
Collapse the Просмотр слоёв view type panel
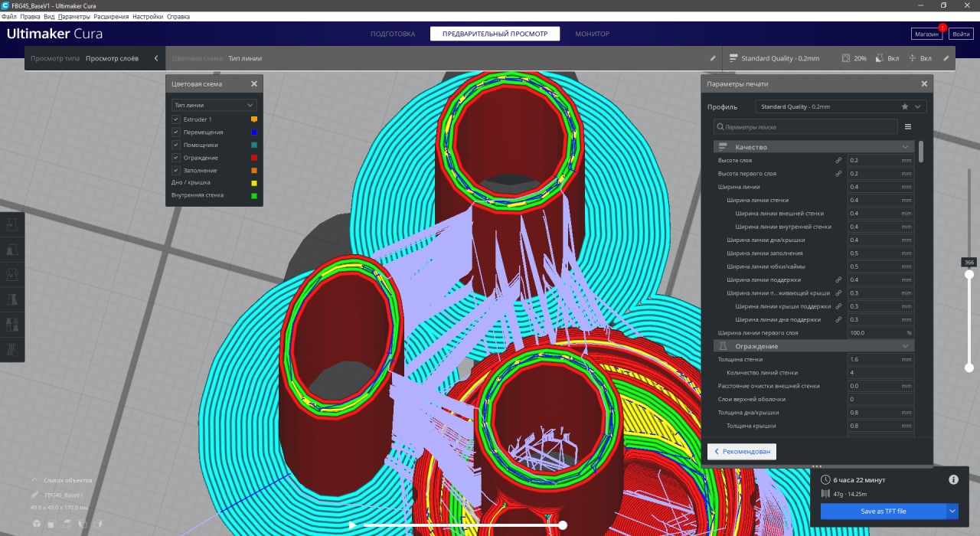156,58
